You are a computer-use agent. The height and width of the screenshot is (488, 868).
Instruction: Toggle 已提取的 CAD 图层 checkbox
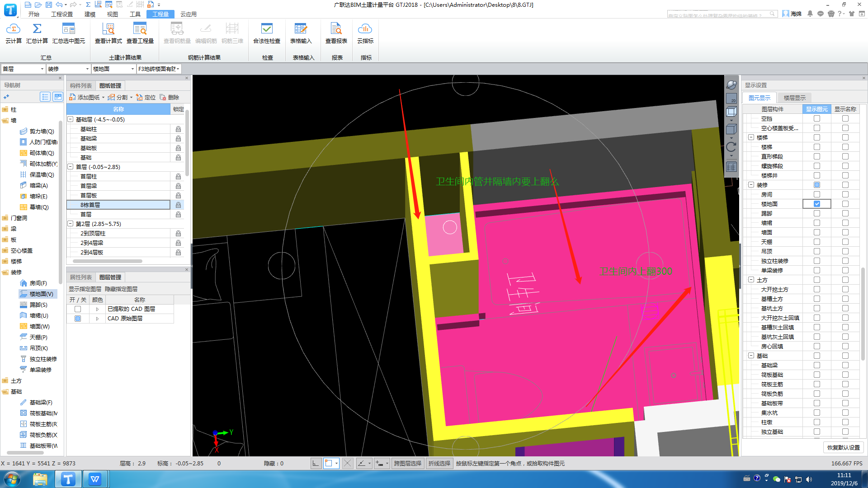pos(78,309)
